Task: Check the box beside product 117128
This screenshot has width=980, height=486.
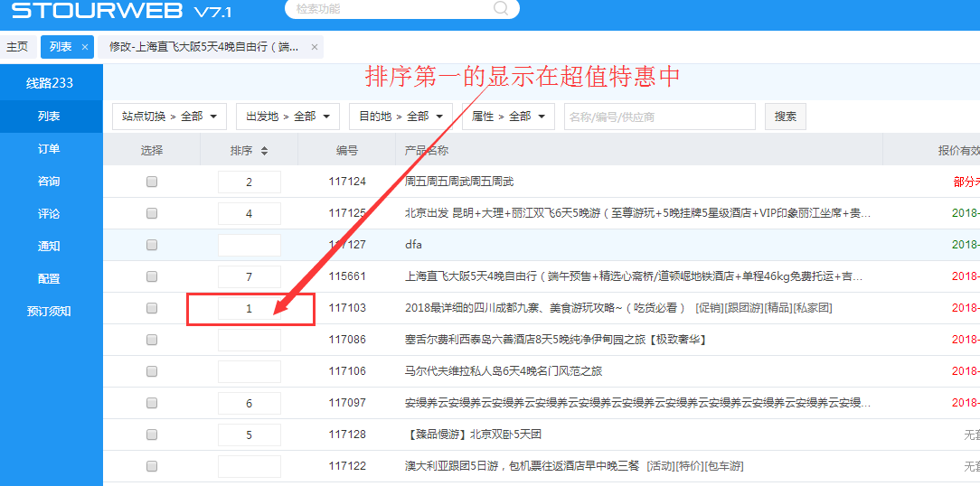Action: pos(152,435)
